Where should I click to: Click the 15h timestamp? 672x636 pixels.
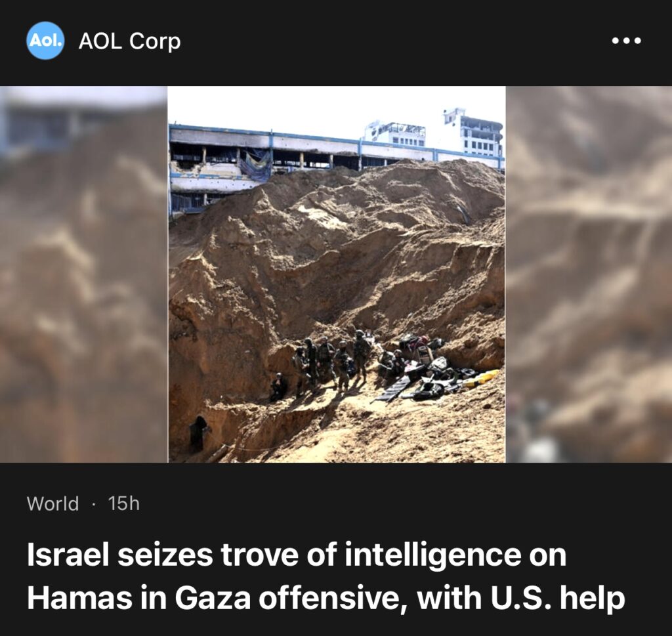(124, 503)
